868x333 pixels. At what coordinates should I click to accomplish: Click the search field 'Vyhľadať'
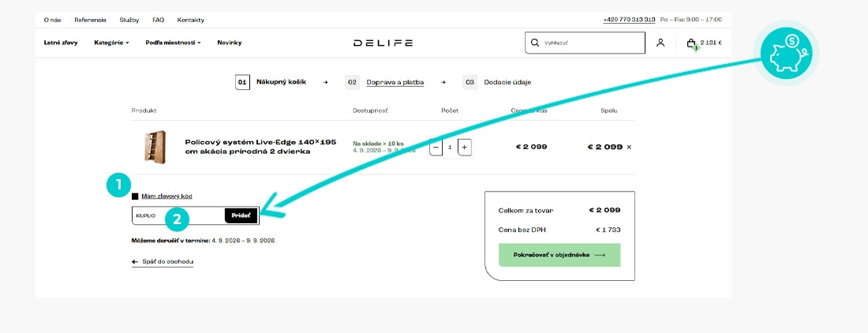[x=586, y=43]
